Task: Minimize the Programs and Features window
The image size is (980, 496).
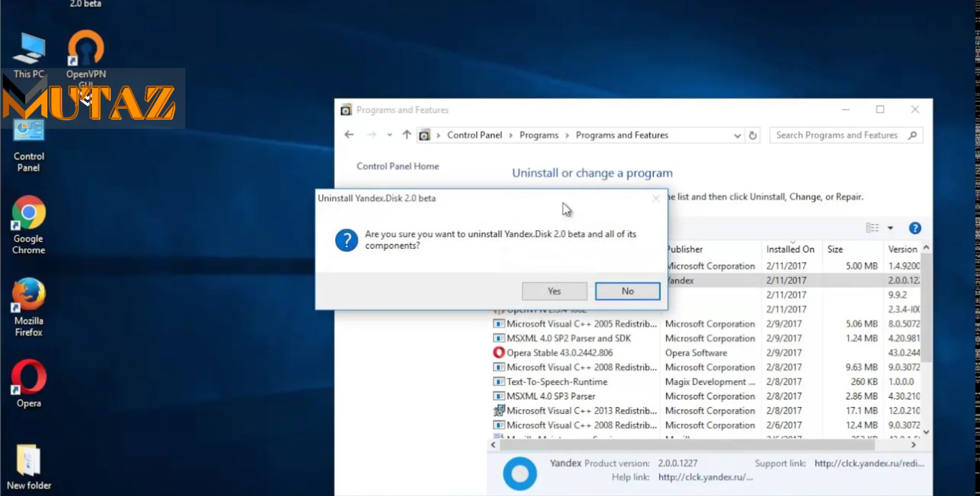Action: (845, 109)
